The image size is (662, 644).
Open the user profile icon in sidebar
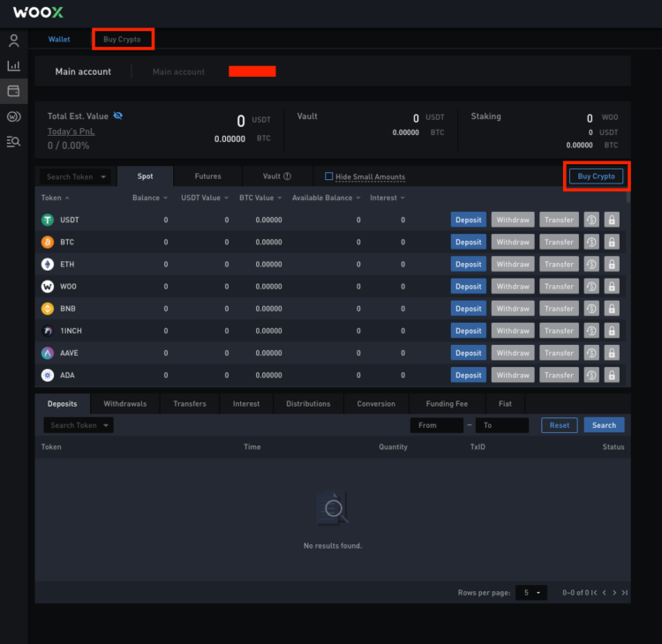(13, 41)
